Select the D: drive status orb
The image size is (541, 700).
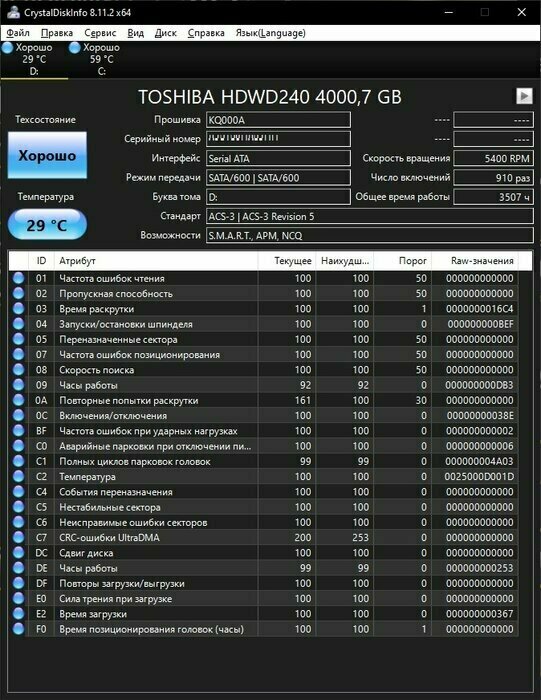click(x=8, y=47)
